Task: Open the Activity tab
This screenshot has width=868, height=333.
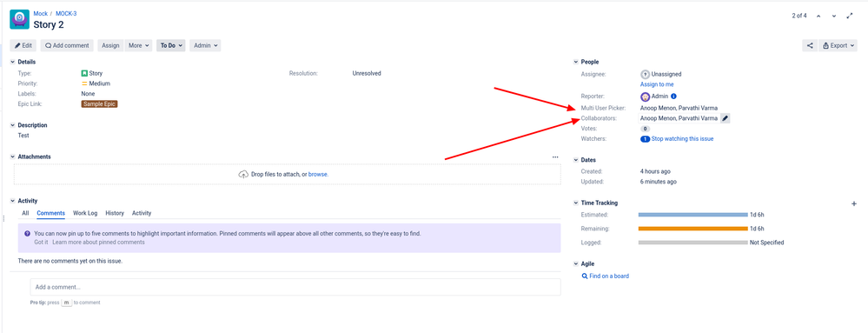Action: (142, 213)
